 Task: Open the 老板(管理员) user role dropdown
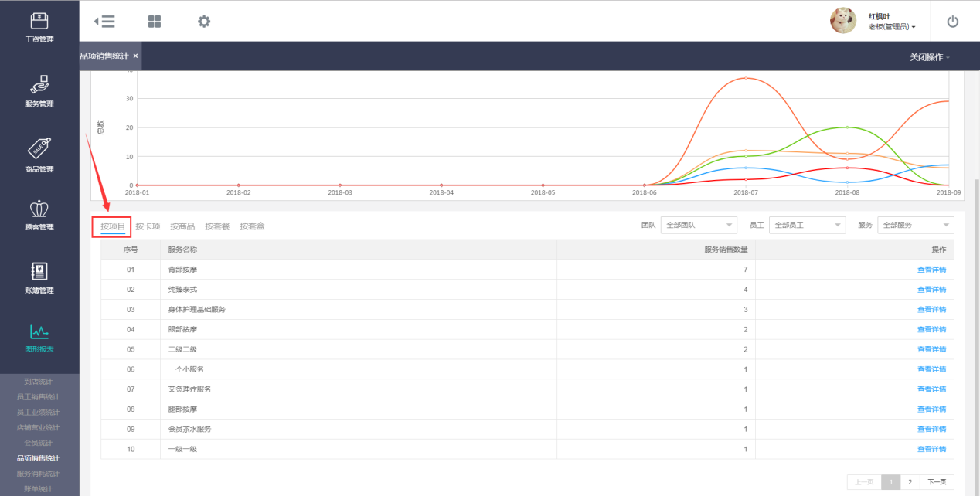tap(892, 26)
